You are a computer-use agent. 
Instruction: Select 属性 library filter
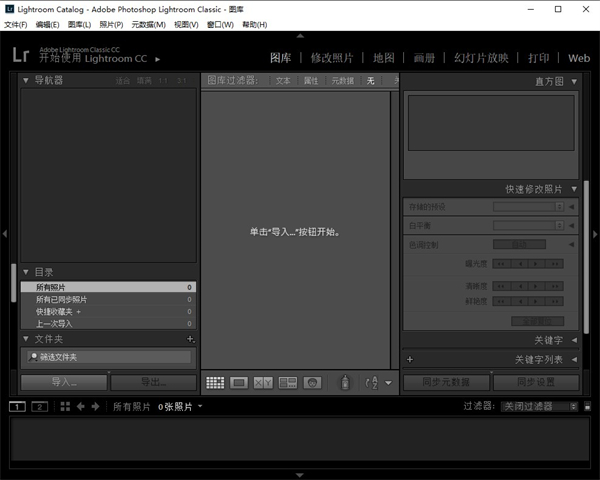pos(311,81)
